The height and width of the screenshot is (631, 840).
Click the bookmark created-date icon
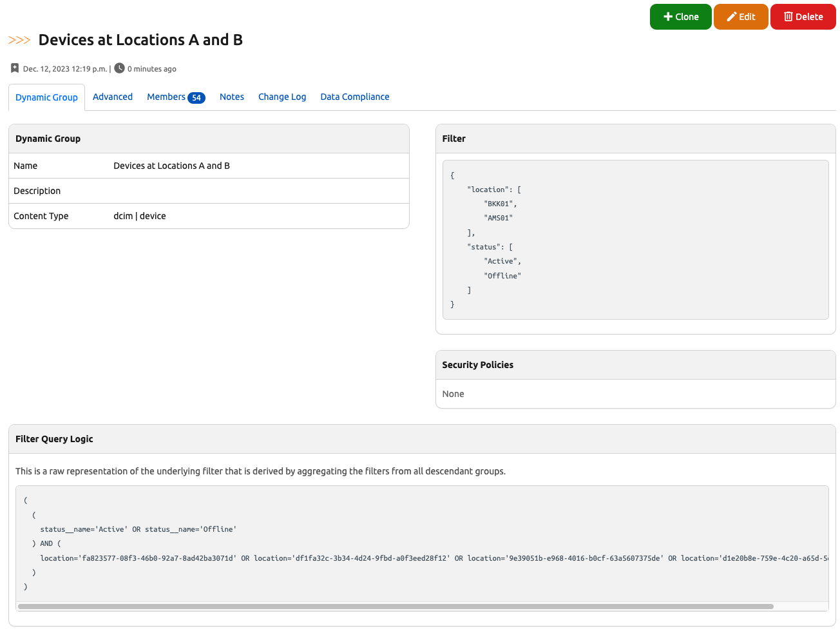click(15, 68)
